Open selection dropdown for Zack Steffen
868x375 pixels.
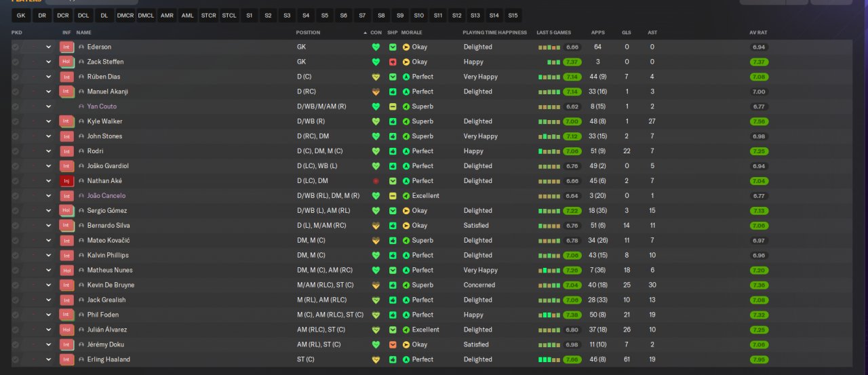48,62
